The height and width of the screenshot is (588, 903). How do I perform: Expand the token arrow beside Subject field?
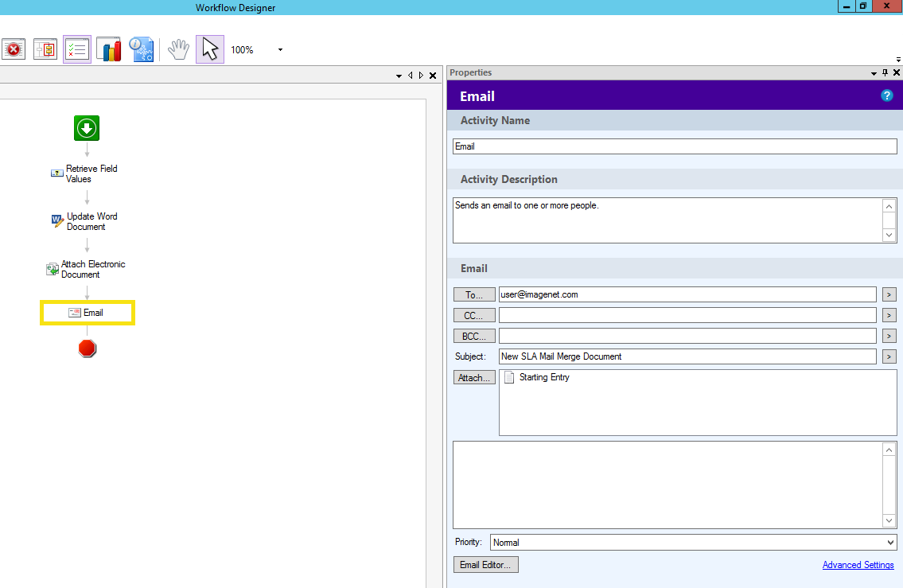[x=889, y=356]
